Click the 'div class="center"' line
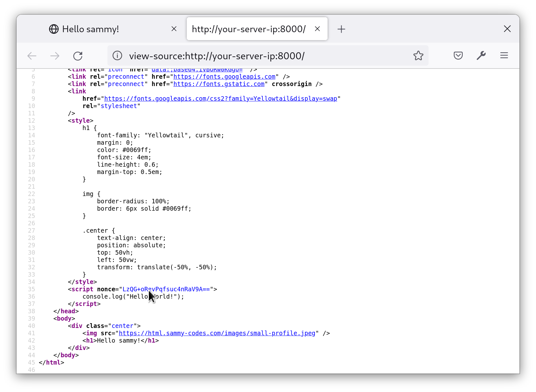This screenshot has width=536, height=392. click(104, 326)
